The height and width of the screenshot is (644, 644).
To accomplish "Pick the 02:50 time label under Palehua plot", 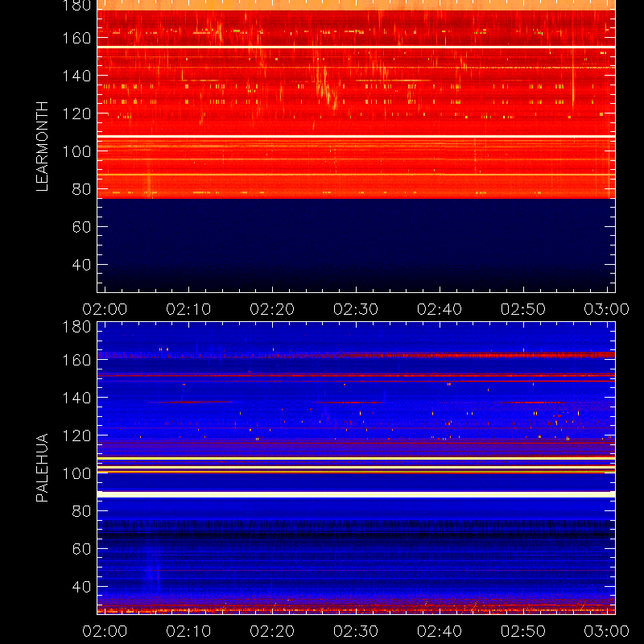I will (x=523, y=631).
